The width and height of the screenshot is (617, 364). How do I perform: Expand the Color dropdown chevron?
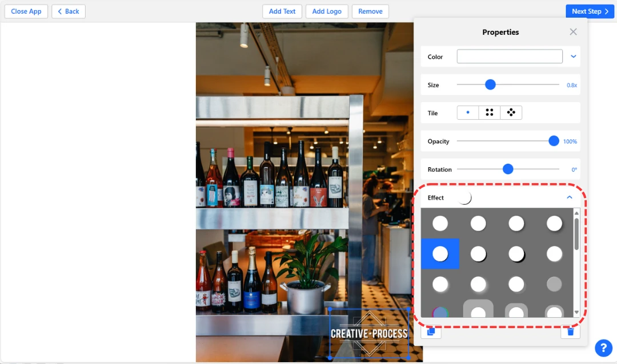coord(573,56)
